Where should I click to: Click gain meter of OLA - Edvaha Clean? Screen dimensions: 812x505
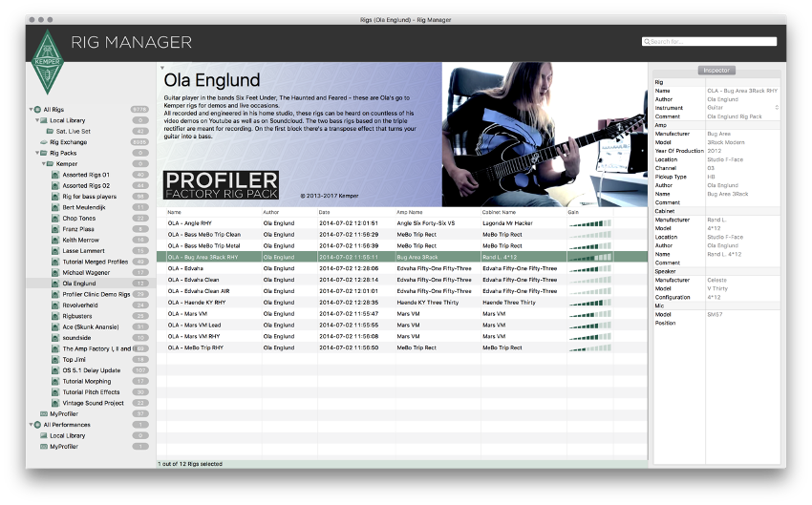pyautogui.click(x=589, y=280)
